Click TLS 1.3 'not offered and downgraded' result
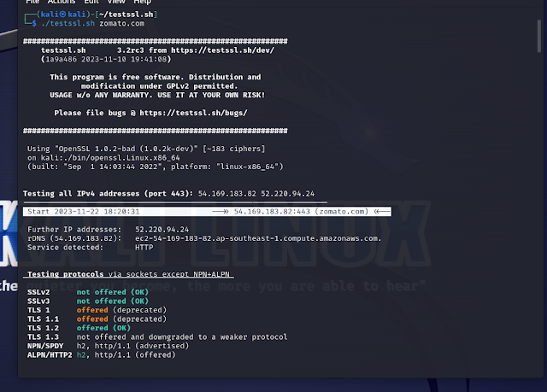547x392 pixels. click(x=182, y=337)
